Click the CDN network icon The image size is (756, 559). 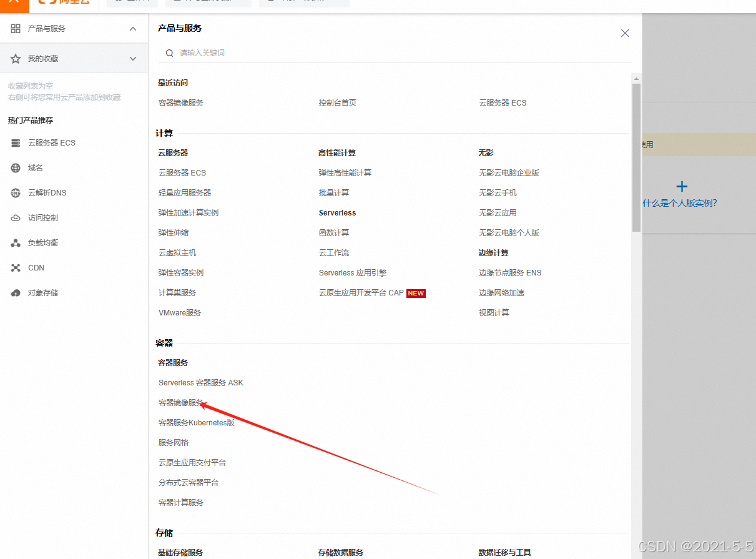point(16,268)
